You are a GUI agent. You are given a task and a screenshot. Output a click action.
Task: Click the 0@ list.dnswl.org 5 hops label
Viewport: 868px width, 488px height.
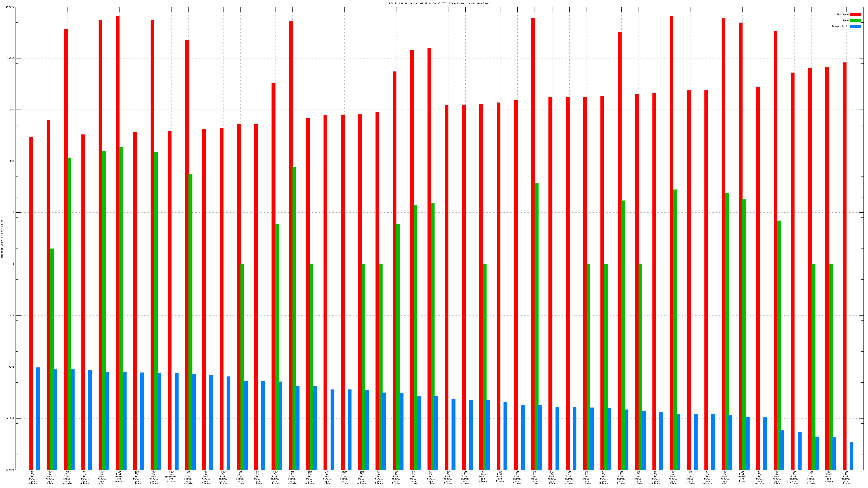click(x=483, y=476)
